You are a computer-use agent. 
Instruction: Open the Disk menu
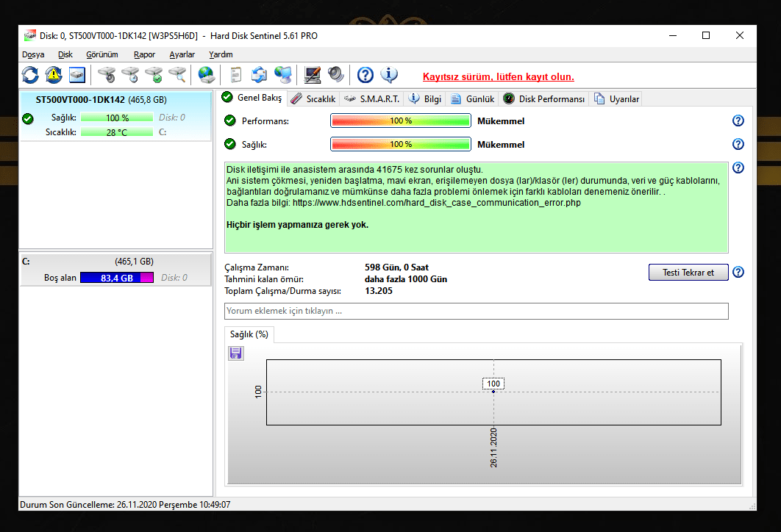65,54
